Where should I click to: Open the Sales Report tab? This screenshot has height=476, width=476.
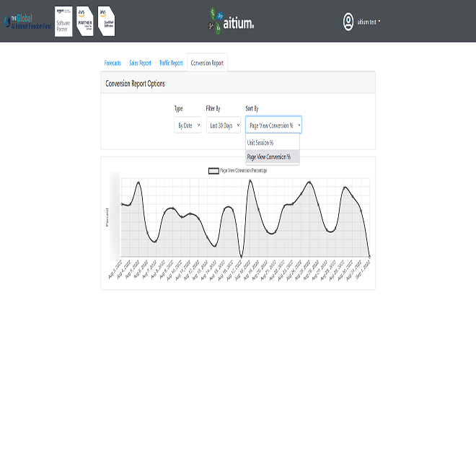point(140,63)
